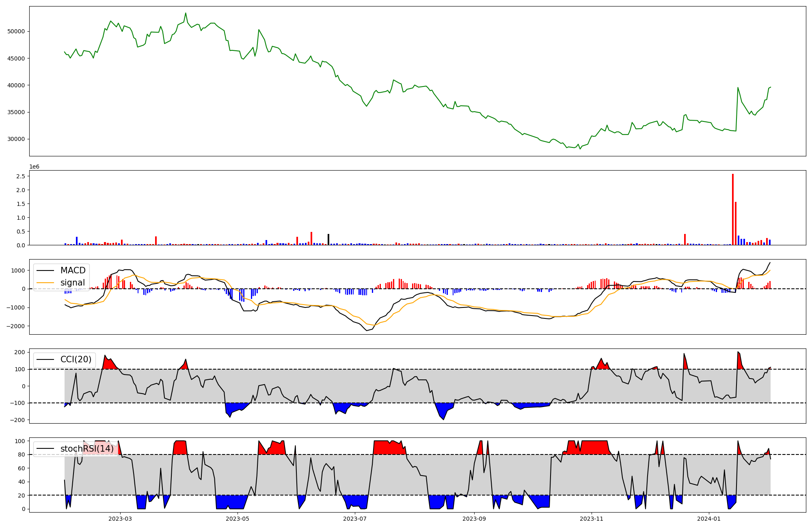Click the -2000 MACD axis tick label
Image resolution: width=812 pixels, height=528 pixels.
pyautogui.click(x=15, y=326)
